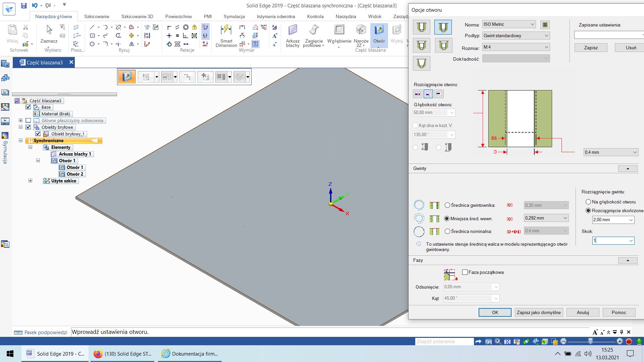Viewport: 644px width, 362px height.
Task: Select the Wgłębienie tool
Action: [x=339, y=36]
